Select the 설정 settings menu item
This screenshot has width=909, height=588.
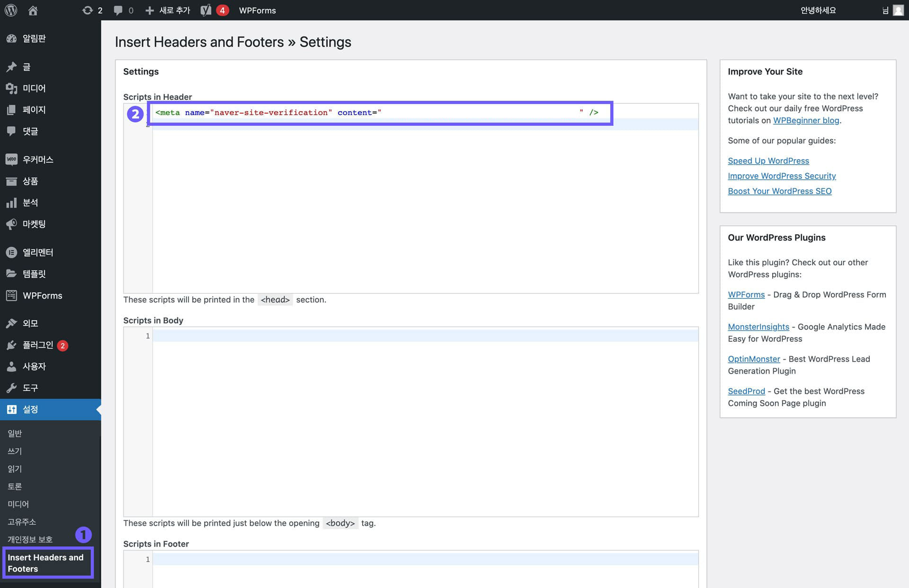click(x=30, y=410)
